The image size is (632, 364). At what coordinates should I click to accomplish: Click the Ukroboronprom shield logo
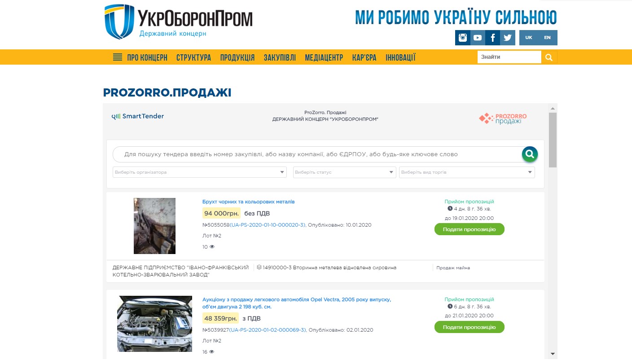[119, 22]
